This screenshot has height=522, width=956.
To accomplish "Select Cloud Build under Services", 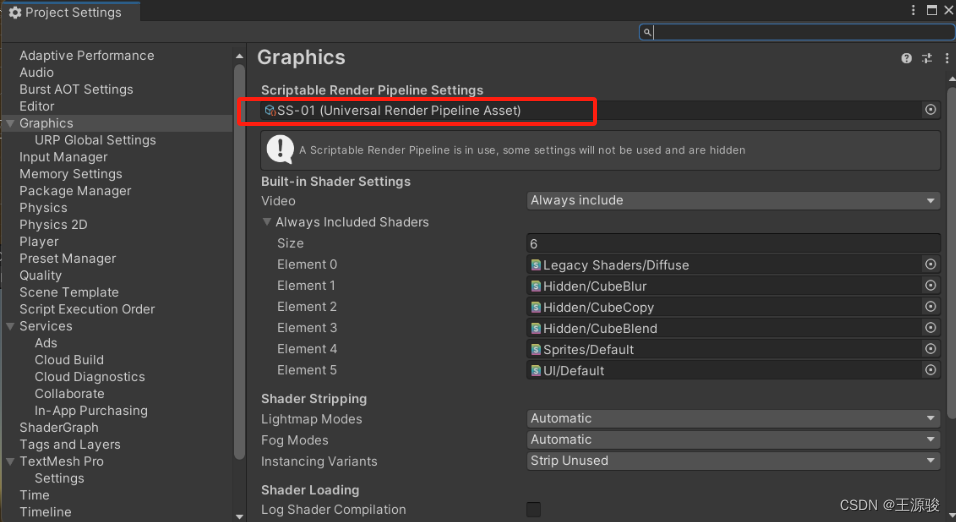I will pos(69,360).
